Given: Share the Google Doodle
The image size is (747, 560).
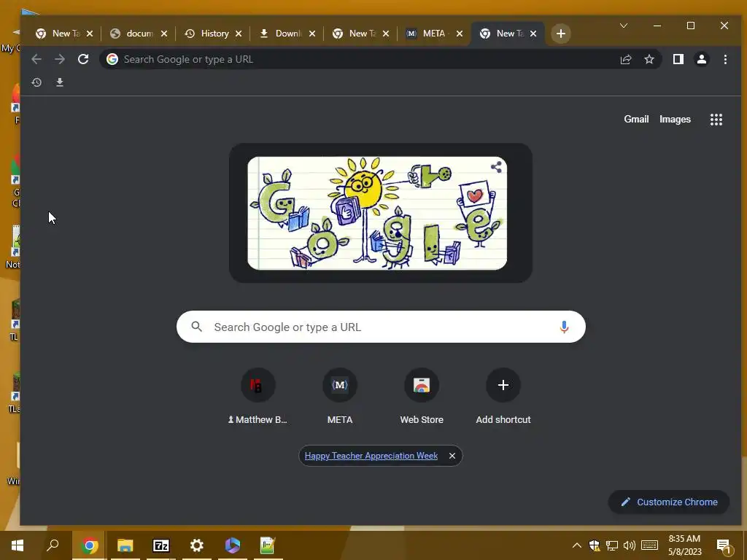Looking at the screenshot, I should coord(496,167).
